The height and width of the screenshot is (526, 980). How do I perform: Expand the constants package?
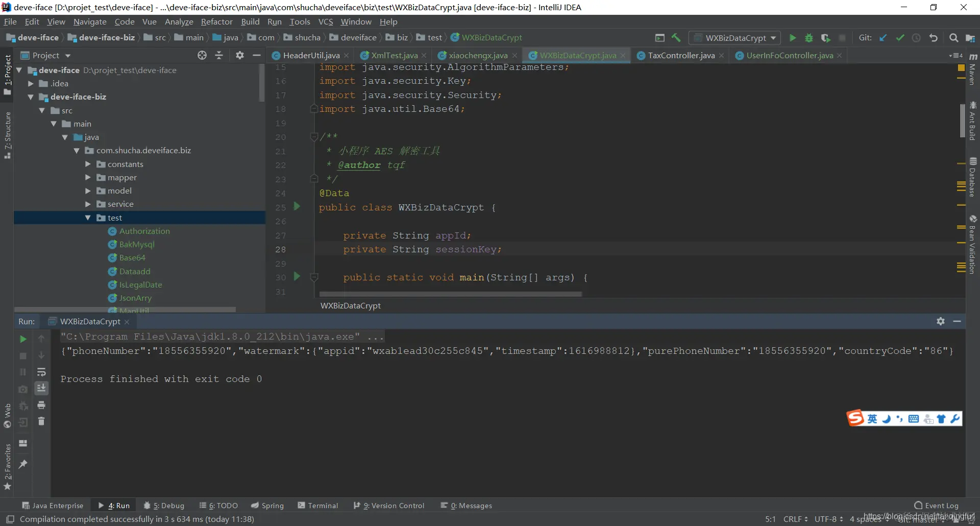88,164
